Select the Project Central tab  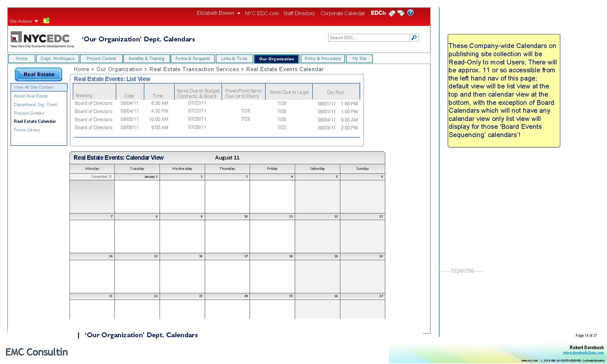click(x=101, y=59)
